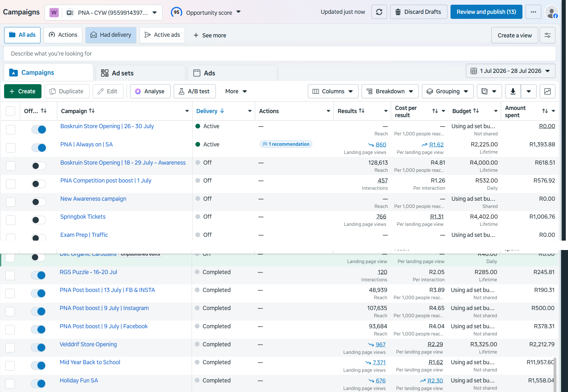
Task: Click the plus icon beside See more
Action: coord(196,35)
